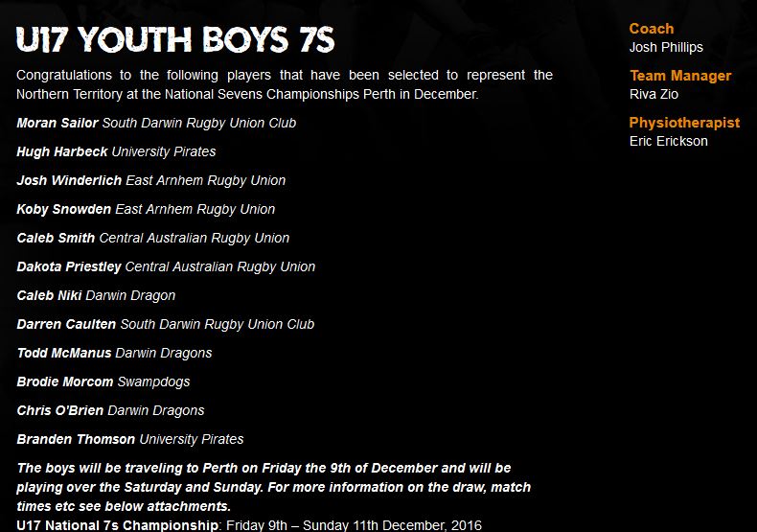Click the U17 Youth Boys 7s heading

tap(175, 39)
